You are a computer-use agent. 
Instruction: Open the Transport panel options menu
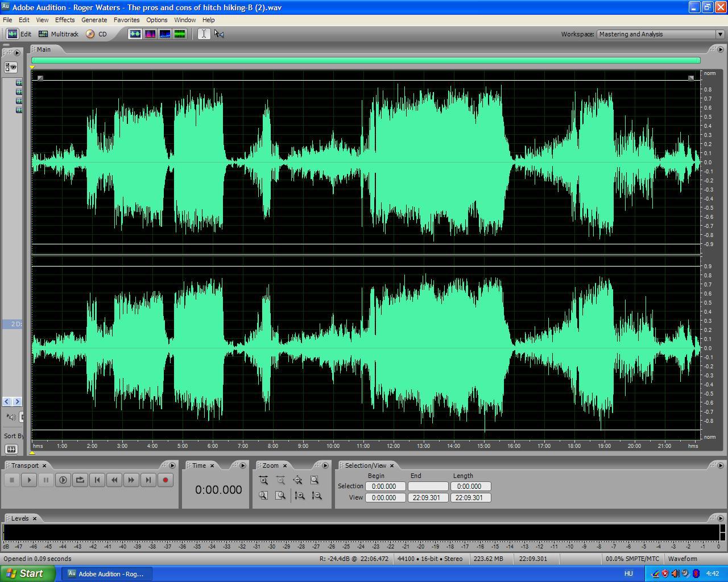[172, 465]
